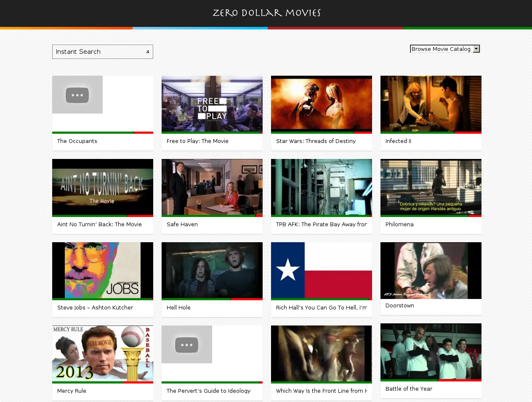The height and width of the screenshot is (402, 532).
Task: Focus the Instant Search input field
Action: 103,52
